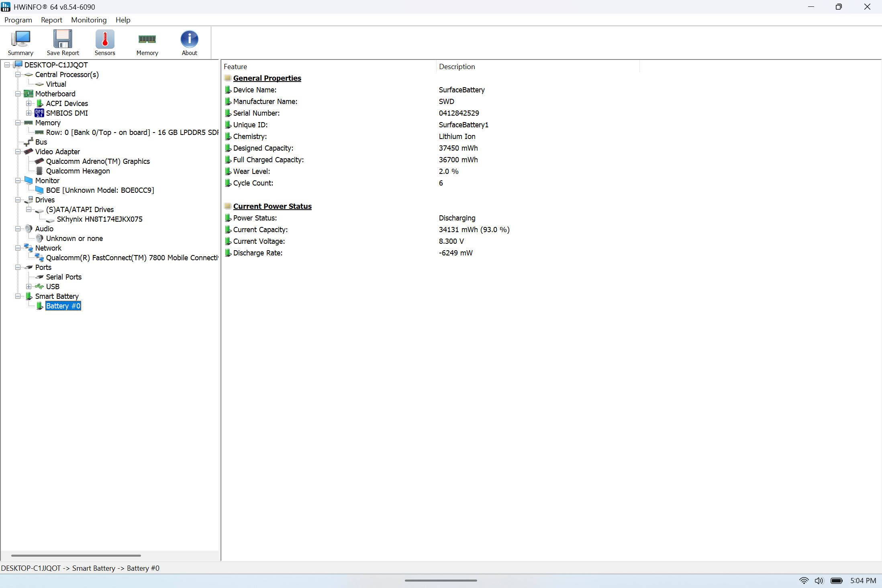The image size is (882, 588).
Task: Expand the USB node
Action: [x=29, y=286]
